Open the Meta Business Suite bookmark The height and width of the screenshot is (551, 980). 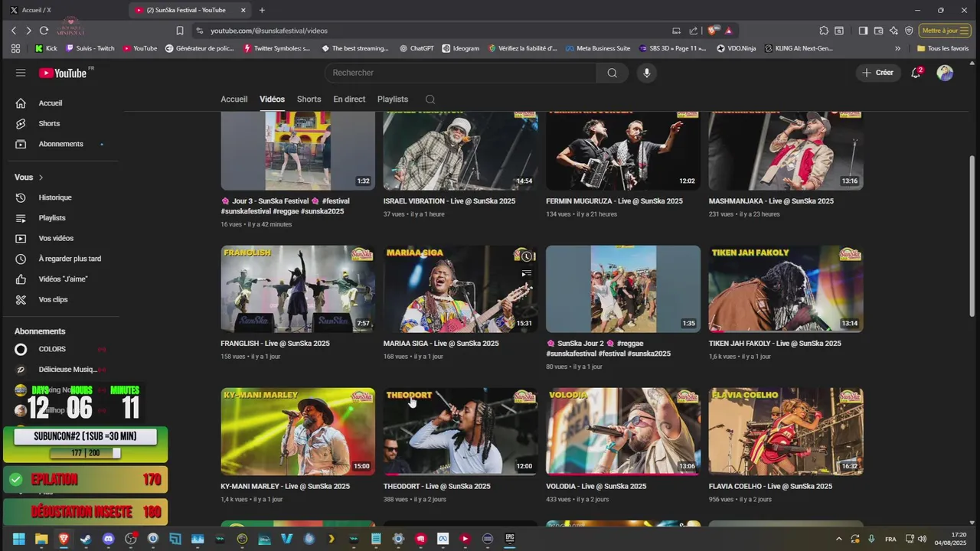pos(598,48)
